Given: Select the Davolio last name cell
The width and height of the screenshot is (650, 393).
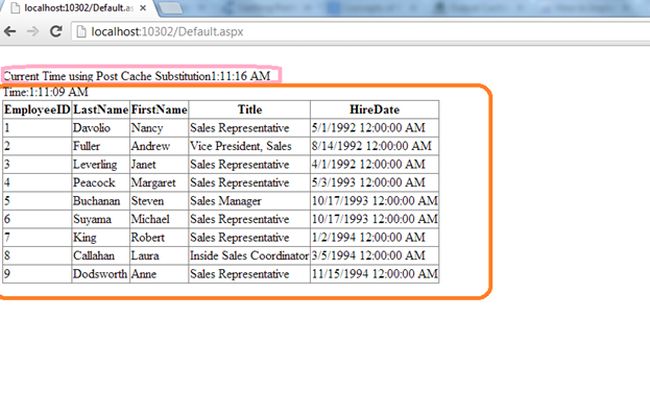Looking at the screenshot, I should click(x=101, y=128).
